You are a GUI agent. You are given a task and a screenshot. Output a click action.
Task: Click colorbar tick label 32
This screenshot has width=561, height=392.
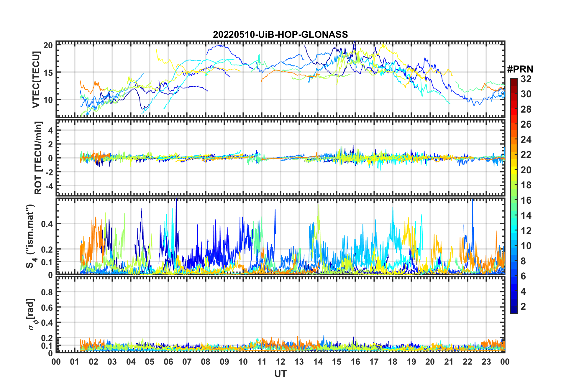point(526,79)
